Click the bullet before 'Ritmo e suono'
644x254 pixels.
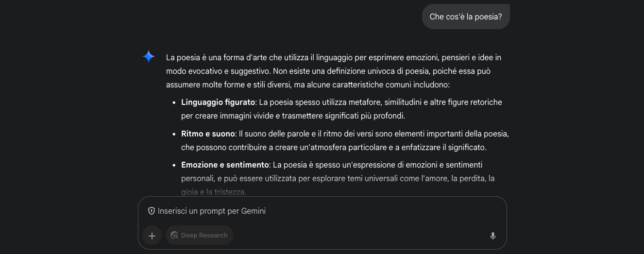pyautogui.click(x=174, y=134)
